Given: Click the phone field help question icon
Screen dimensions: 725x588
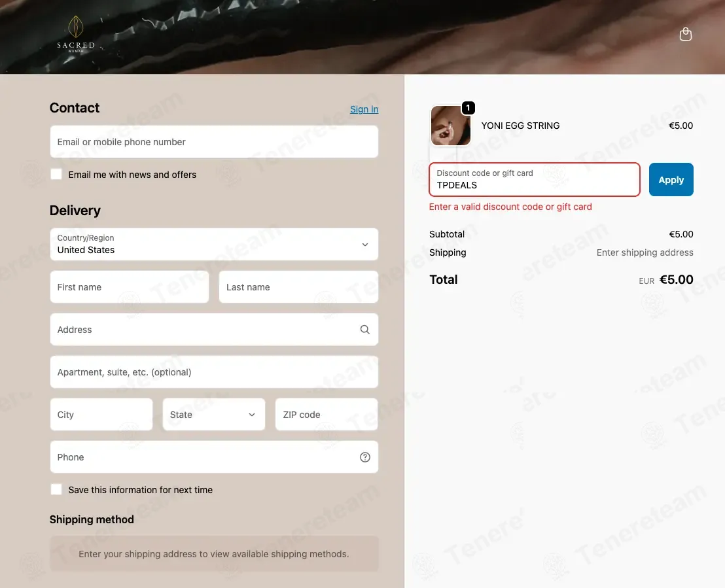Looking at the screenshot, I should coord(365,457).
